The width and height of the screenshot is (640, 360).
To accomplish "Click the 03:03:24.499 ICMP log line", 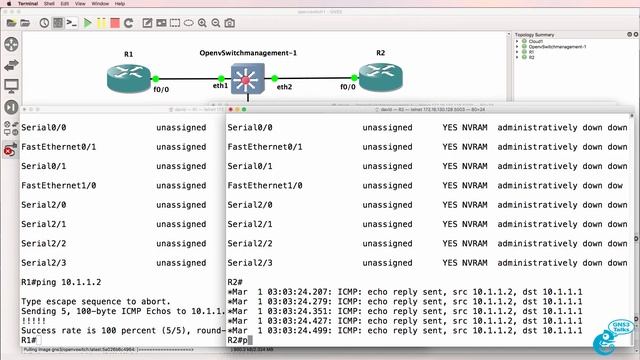I will pos(405,331).
